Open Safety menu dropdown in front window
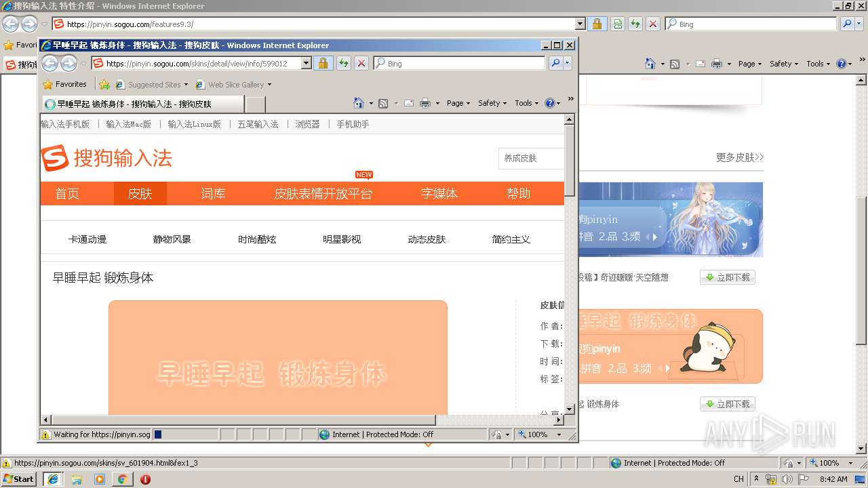This screenshot has height=488, width=868. click(492, 103)
